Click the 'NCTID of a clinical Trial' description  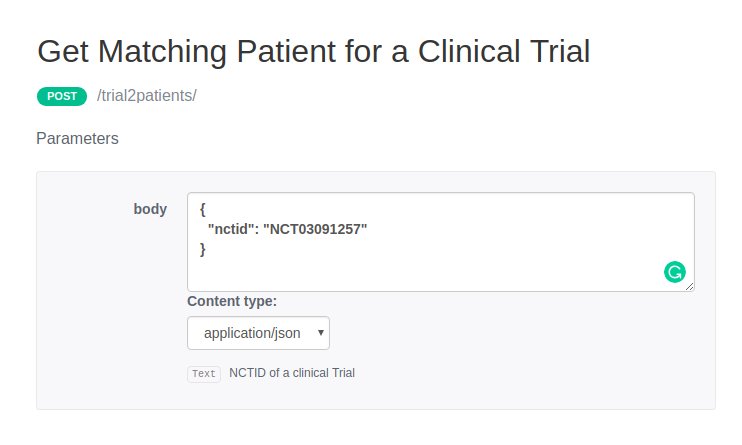292,373
